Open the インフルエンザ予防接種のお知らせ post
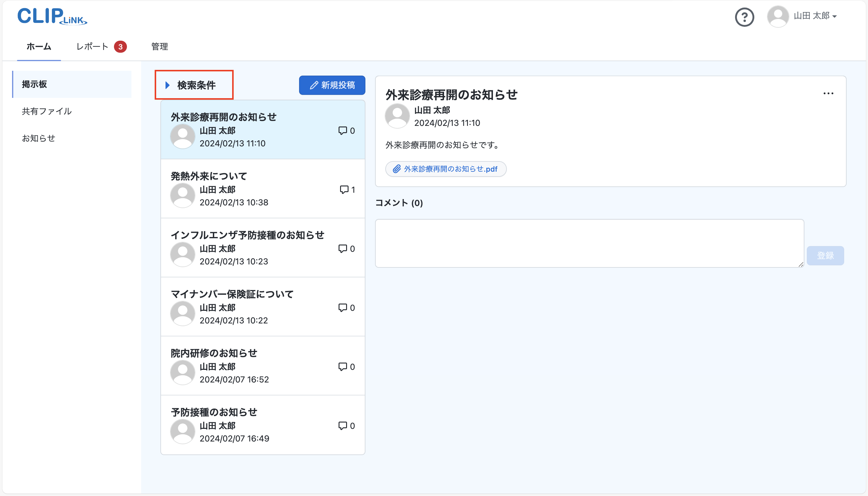Image resolution: width=868 pixels, height=496 pixels. [x=247, y=235]
